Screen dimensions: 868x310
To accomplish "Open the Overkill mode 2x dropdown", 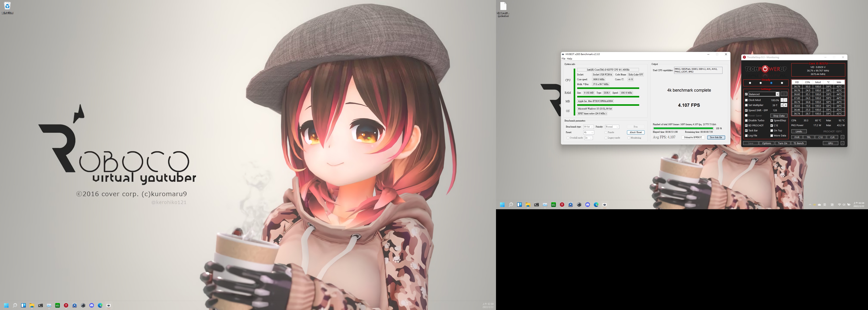I will [x=588, y=138].
